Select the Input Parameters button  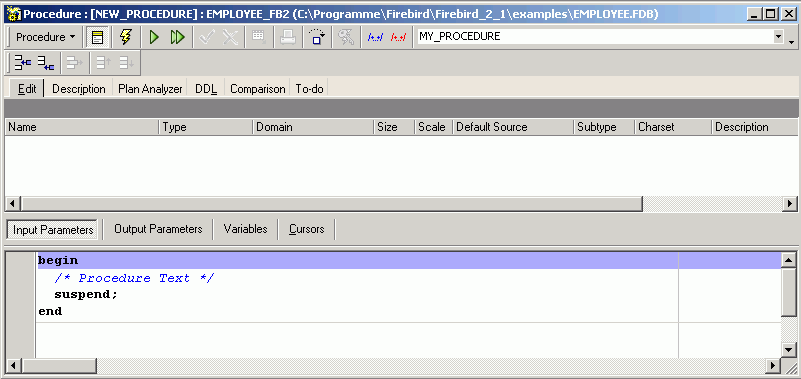[x=53, y=230]
